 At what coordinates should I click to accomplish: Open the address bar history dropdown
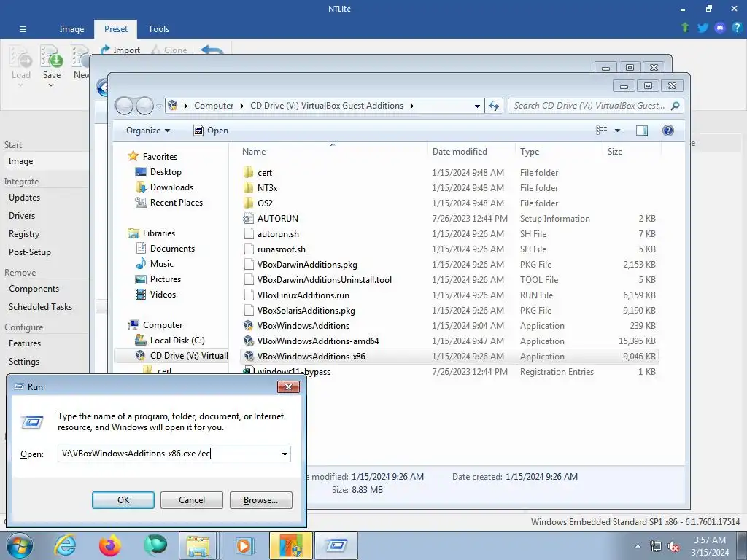[x=477, y=106]
